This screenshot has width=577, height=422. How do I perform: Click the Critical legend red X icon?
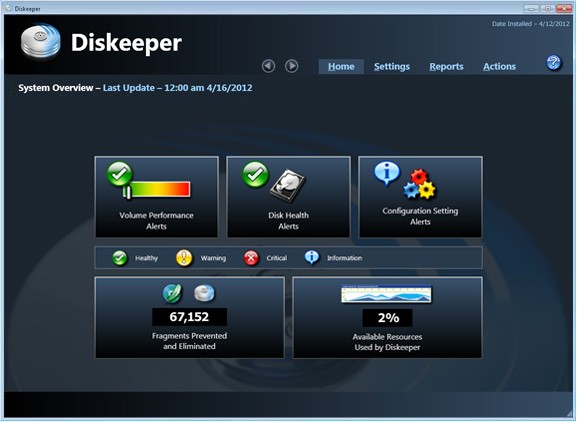point(251,258)
